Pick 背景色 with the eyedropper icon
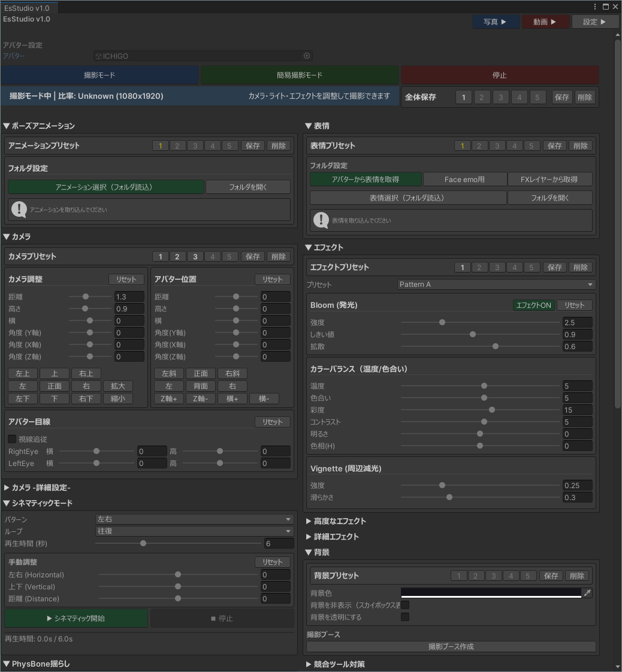622x672 pixels. tap(587, 593)
